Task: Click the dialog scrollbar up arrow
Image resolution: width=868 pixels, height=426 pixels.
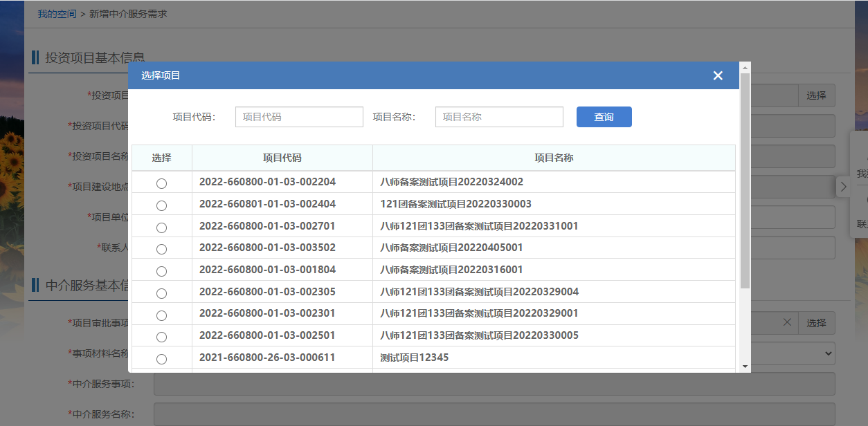Action: point(745,68)
